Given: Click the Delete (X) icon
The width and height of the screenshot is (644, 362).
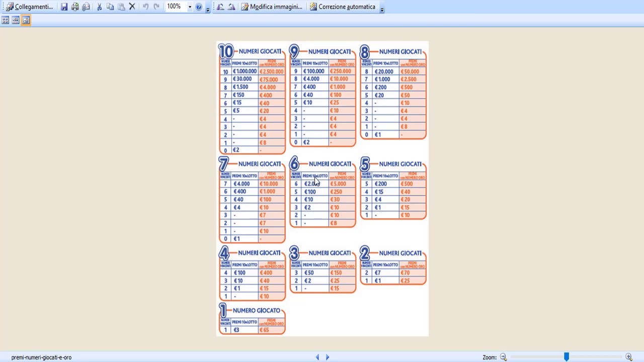Looking at the screenshot, I should point(132,7).
